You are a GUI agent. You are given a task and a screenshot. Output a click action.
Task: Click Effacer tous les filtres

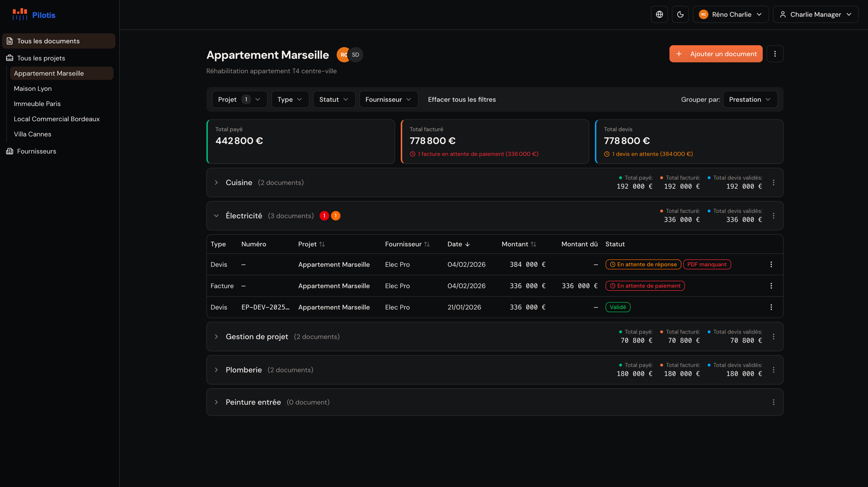(x=462, y=99)
